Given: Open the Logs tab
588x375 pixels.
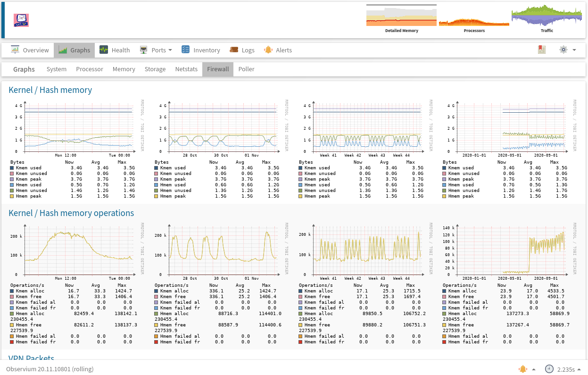Looking at the screenshot, I should [x=242, y=50].
